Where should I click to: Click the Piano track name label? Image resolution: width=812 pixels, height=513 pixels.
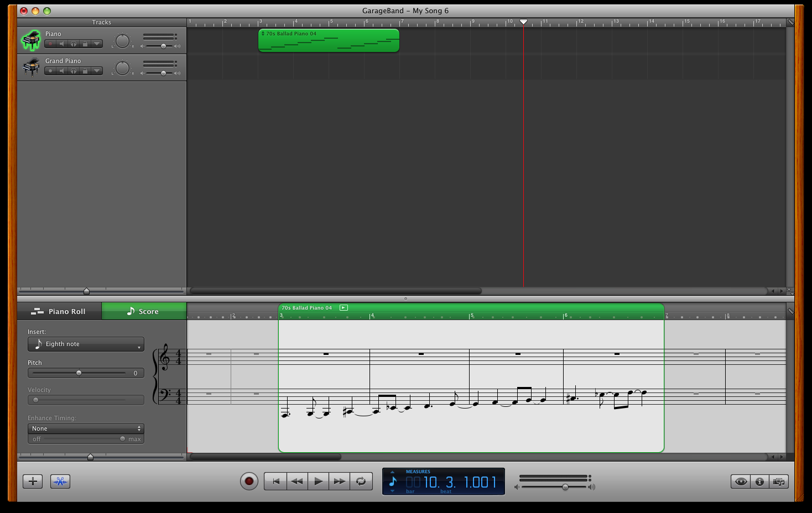(53, 34)
